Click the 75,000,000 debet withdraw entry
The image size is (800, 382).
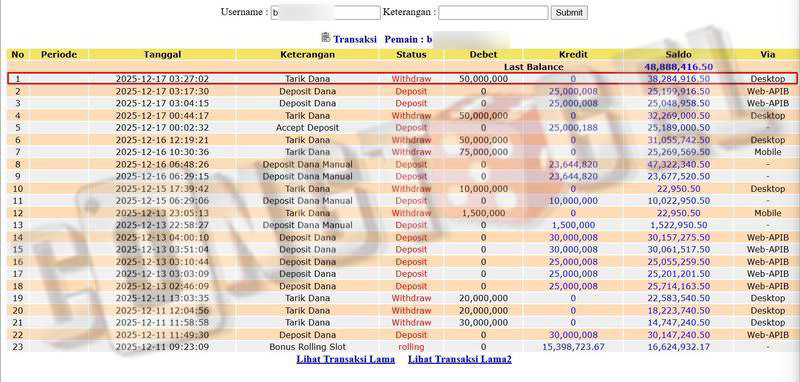point(483,152)
